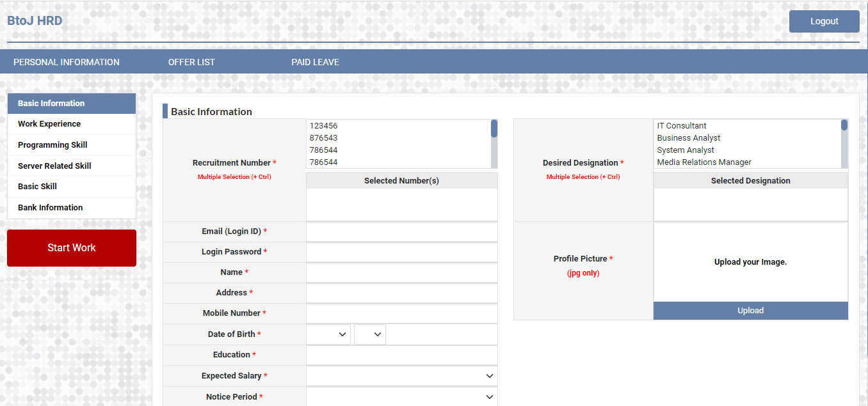Select Work Experience in sidebar
This screenshot has width=868, height=406.
49,124
